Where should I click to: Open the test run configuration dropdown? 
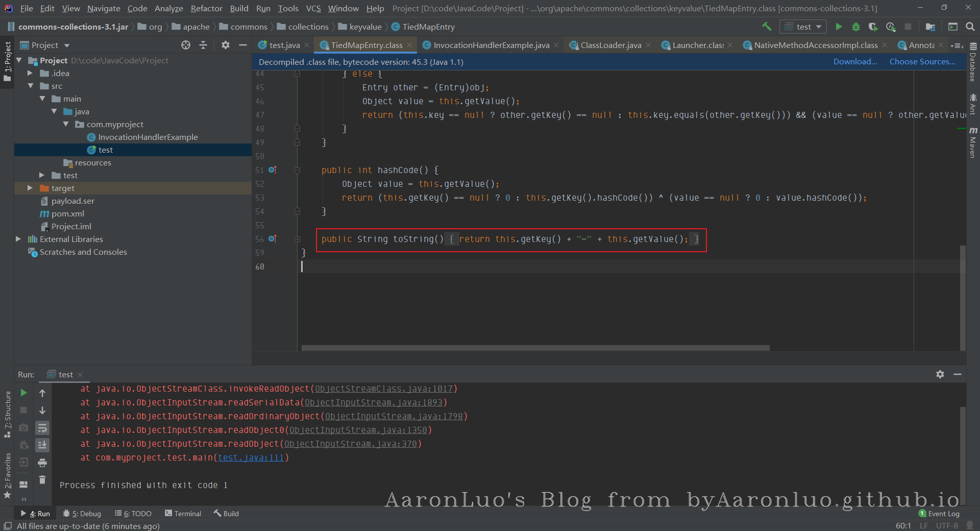[803, 27]
